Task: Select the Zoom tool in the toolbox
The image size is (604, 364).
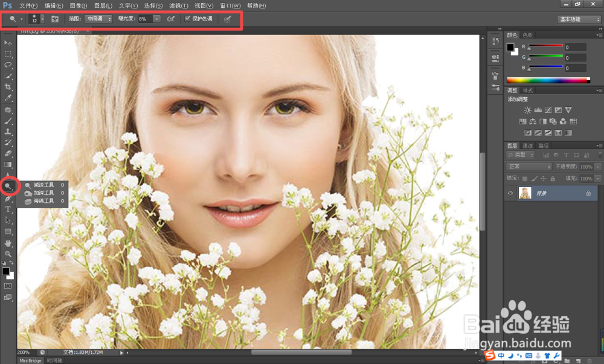Action: [8, 254]
